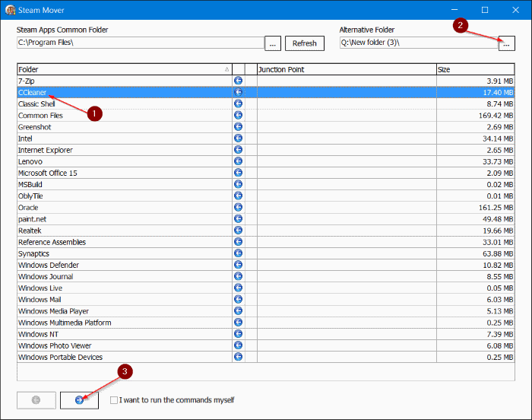Select the Reference Assemblies folder name
This screenshot has height=420, width=532.
[x=52, y=242]
